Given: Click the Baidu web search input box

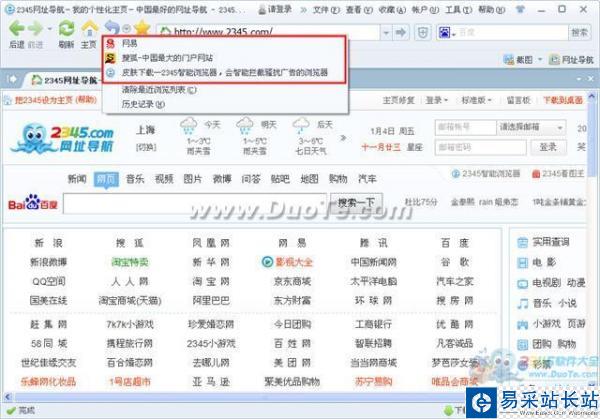Looking at the screenshot, I should tap(195, 203).
